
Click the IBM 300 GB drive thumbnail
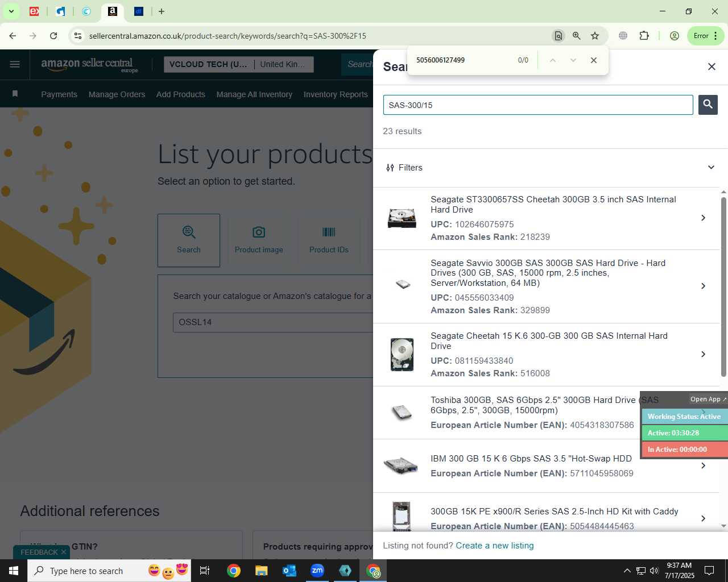click(401, 466)
